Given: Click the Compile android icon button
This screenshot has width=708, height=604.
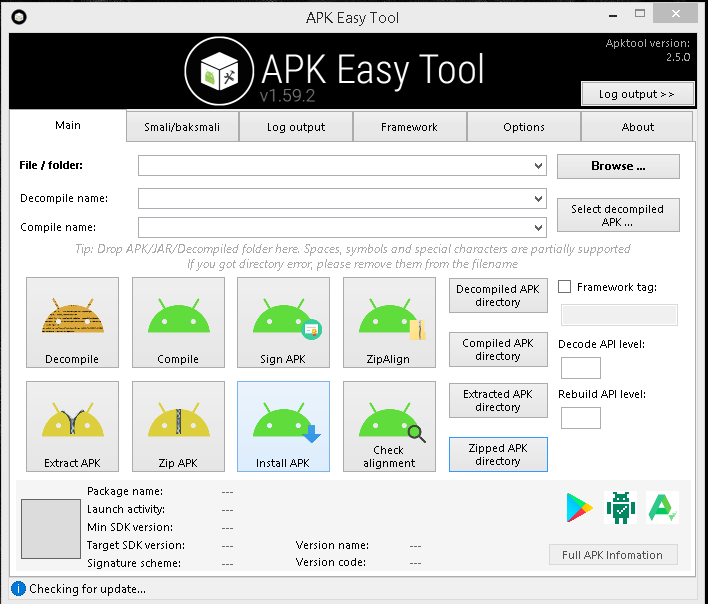Looking at the screenshot, I should (178, 322).
